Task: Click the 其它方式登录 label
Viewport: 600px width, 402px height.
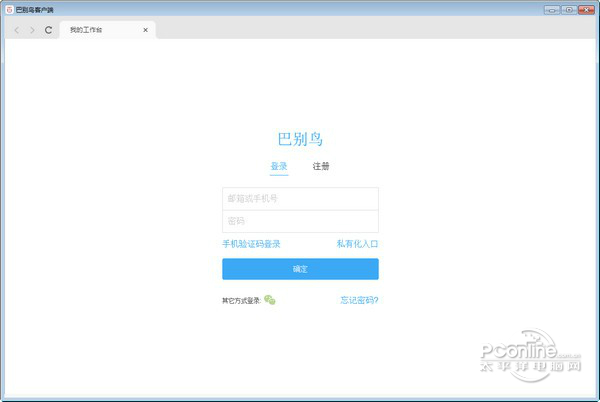Action: coord(241,301)
